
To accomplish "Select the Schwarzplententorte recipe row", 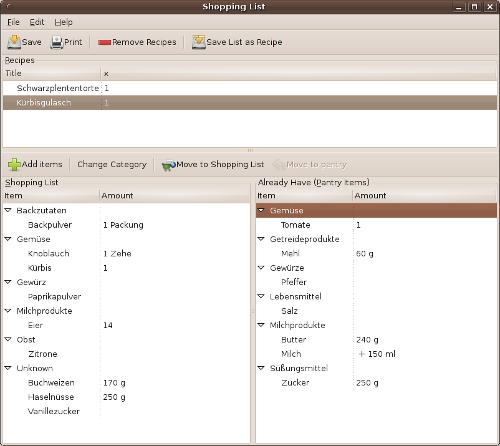I will coord(250,88).
